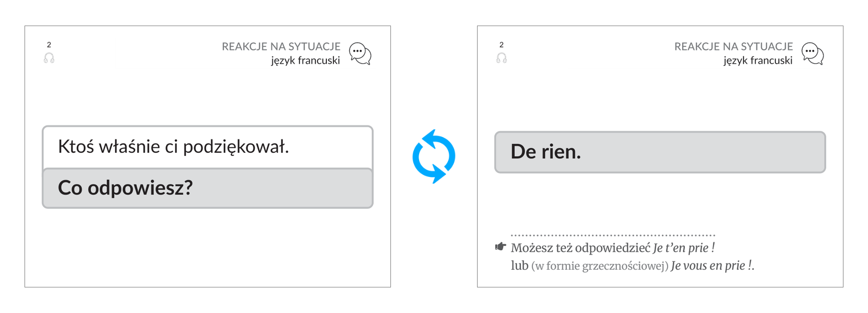Click the pointing hand icon beside tip
The height and width of the screenshot is (313, 868).
(x=501, y=246)
